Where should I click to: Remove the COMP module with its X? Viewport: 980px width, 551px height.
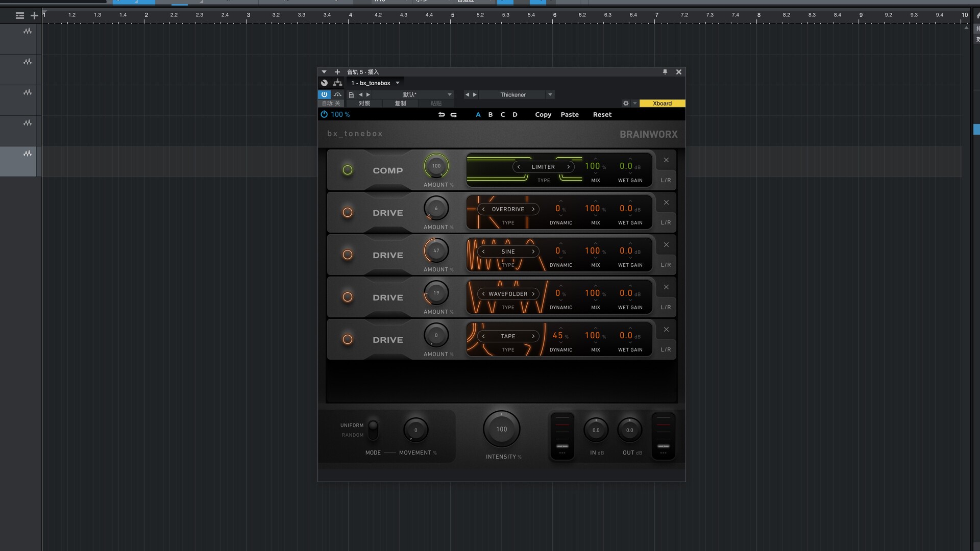coord(666,160)
